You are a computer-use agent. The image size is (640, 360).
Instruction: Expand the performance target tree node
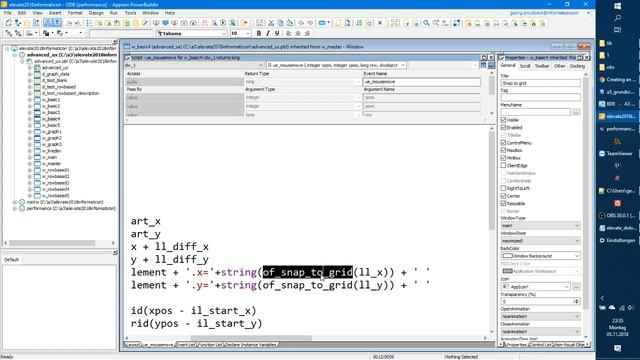click(x=15, y=208)
